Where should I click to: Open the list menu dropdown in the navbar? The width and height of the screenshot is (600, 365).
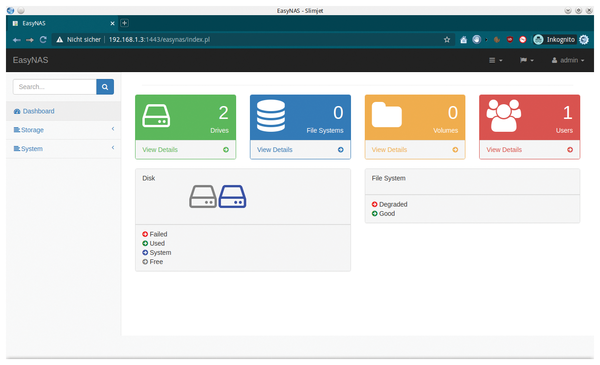496,60
